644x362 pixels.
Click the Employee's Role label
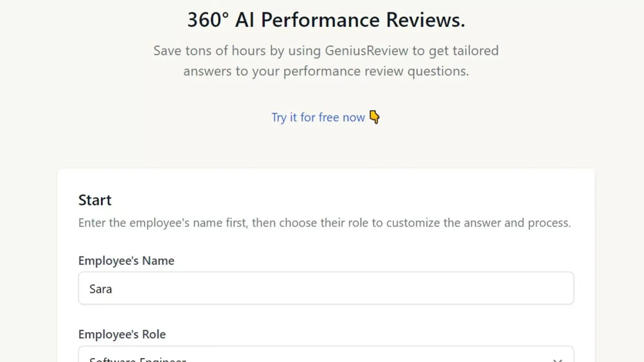(122, 334)
